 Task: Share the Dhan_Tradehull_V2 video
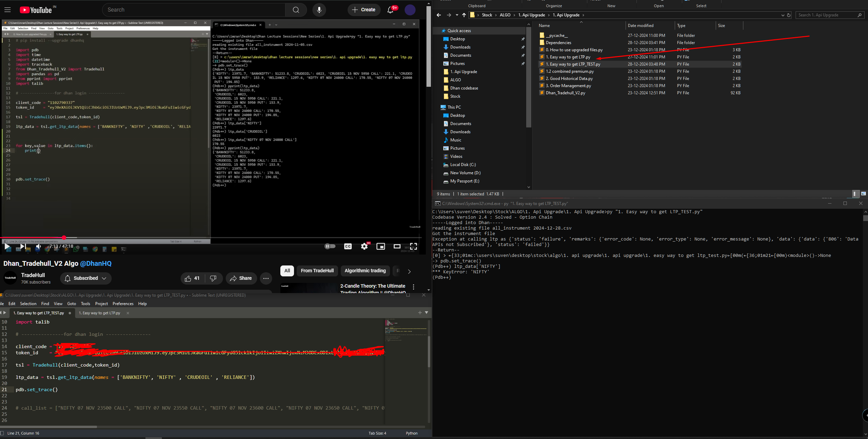[x=241, y=278]
